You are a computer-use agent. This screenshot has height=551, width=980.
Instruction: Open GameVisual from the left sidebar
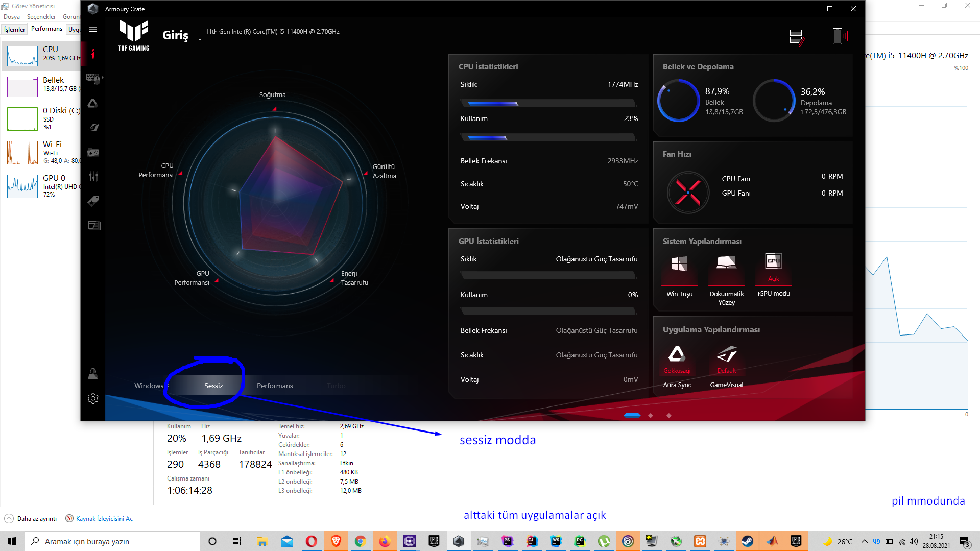tap(93, 127)
